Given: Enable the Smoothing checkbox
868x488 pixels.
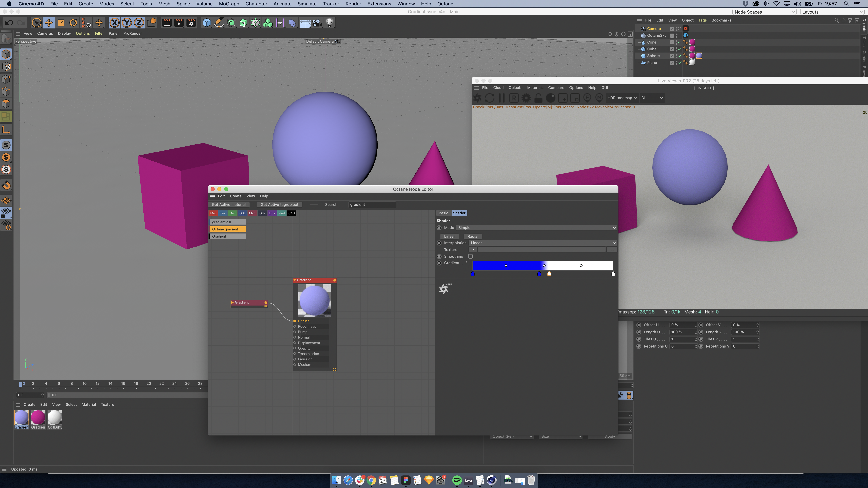Looking at the screenshot, I should (x=470, y=257).
